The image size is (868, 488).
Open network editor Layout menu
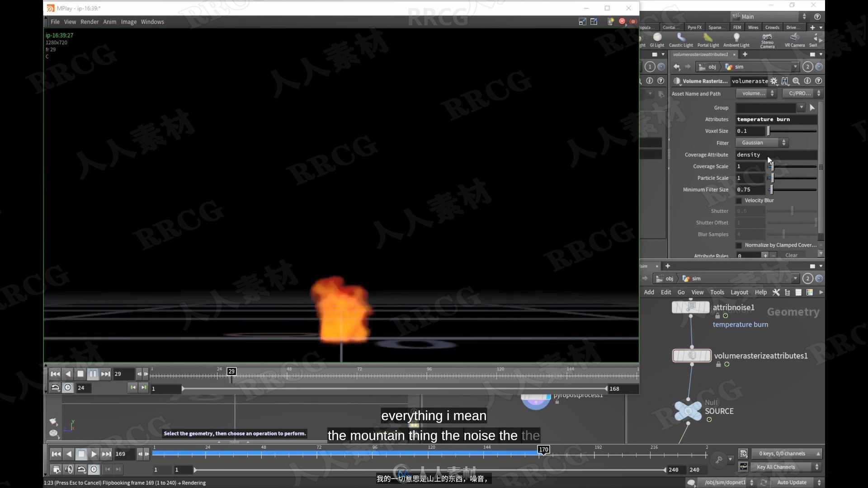pos(739,292)
